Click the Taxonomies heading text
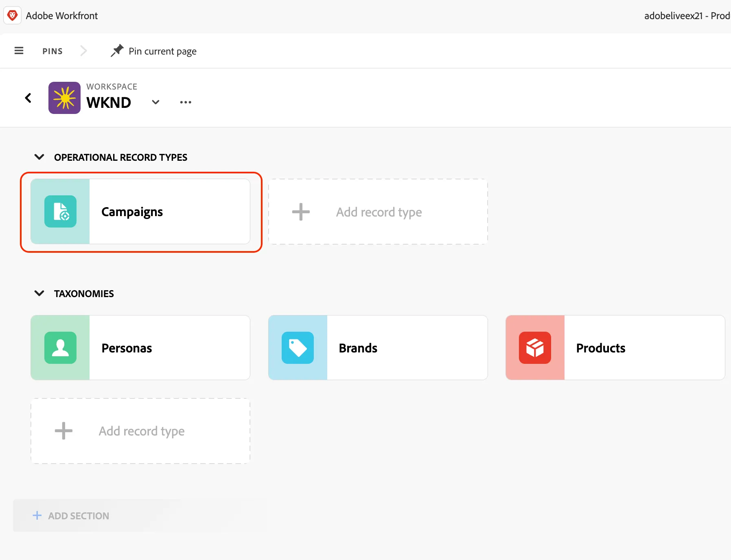 point(84,294)
